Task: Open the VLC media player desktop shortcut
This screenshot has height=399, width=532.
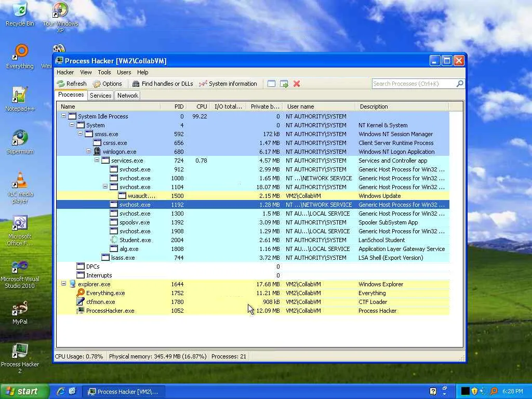Action: [20, 188]
